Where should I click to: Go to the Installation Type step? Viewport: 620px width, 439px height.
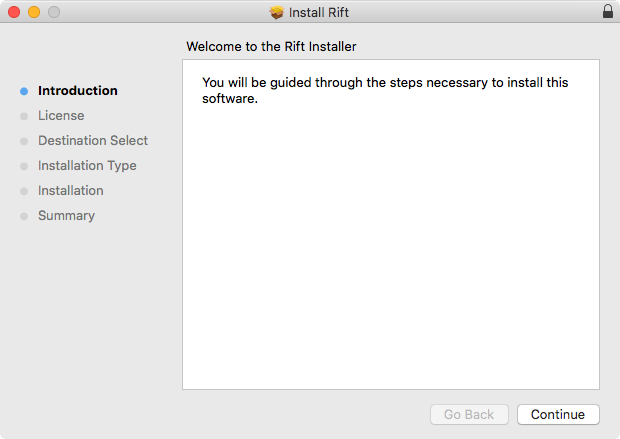pyautogui.click(x=87, y=166)
